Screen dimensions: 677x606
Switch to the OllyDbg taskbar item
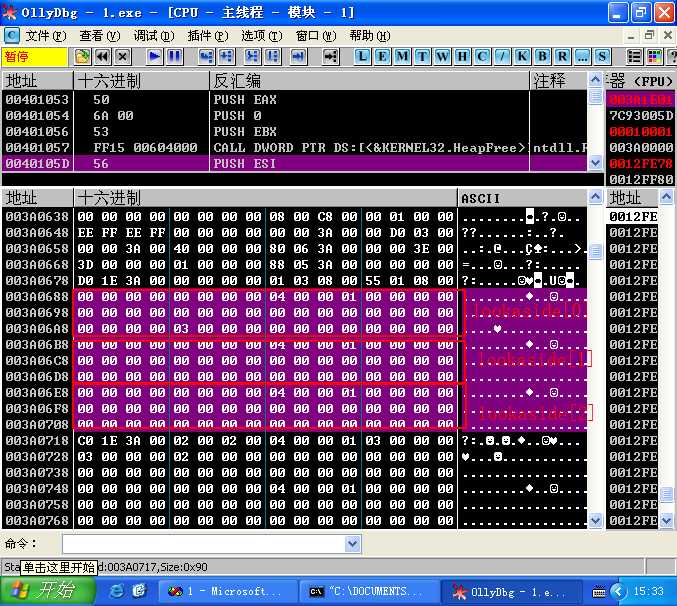tap(509, 591)
